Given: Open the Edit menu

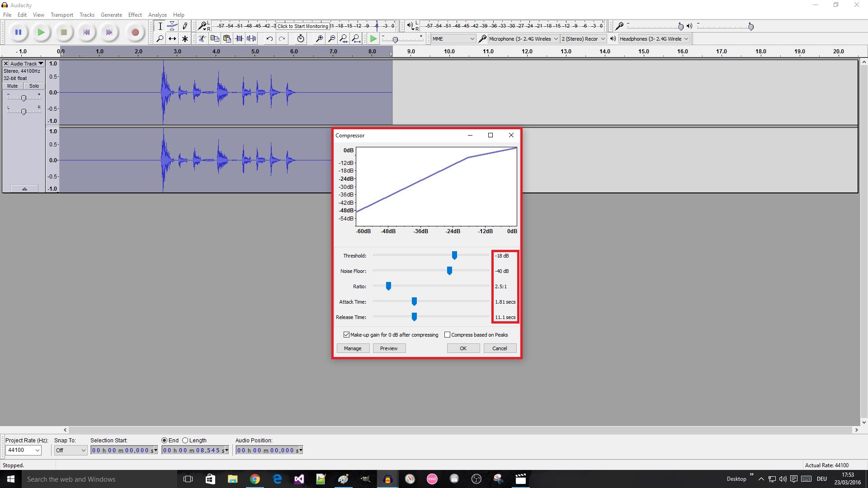Looking at the screenshot, I should pyautogui.click(x=22, y=14).
